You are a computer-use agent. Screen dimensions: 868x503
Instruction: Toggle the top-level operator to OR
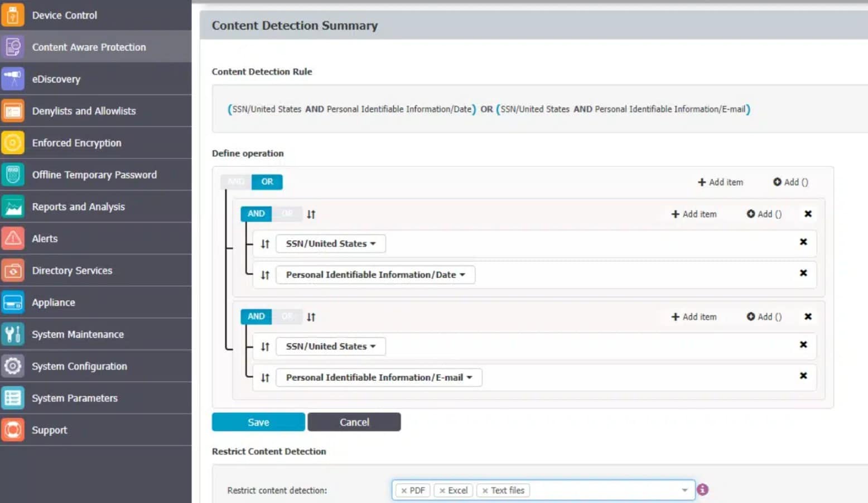click(267, 182)
